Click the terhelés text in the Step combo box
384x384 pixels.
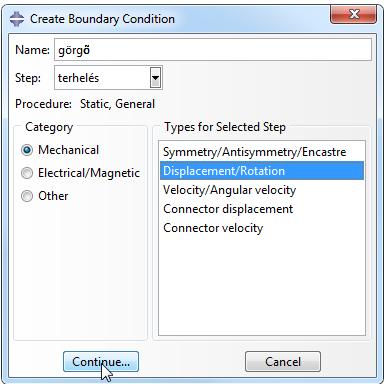click(x=78, y=78)
